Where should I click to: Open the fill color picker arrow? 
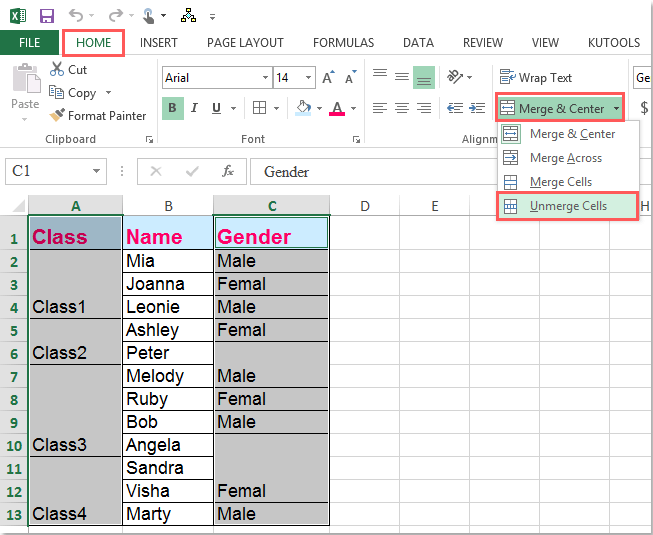319,108
